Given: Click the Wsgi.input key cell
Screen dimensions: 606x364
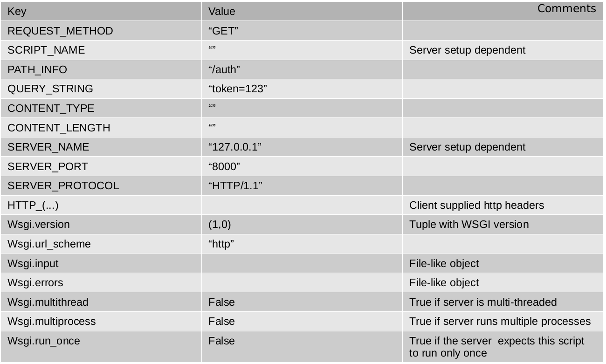Looking at the screenshot, I should tap(33, 263).
